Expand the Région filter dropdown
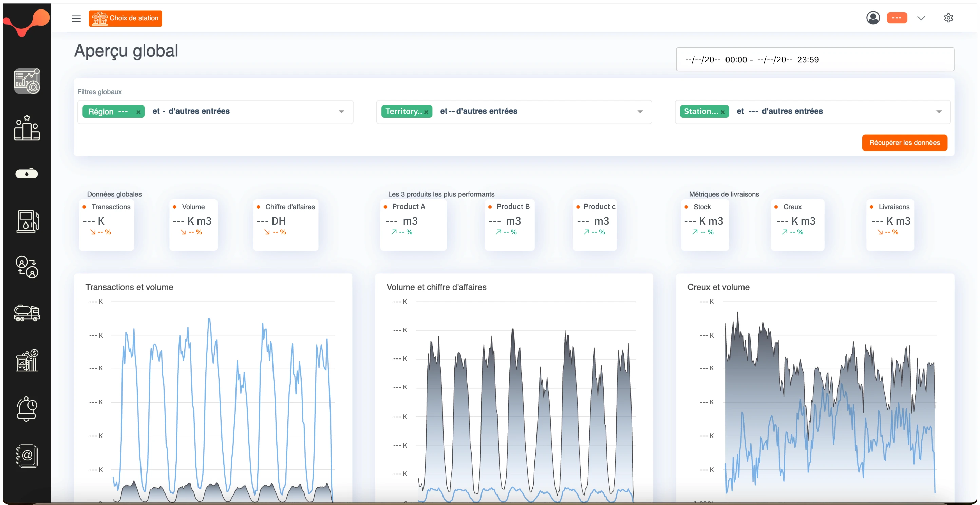Image resolution: width=980 pixels, height=505 pixels. (341, 112)
